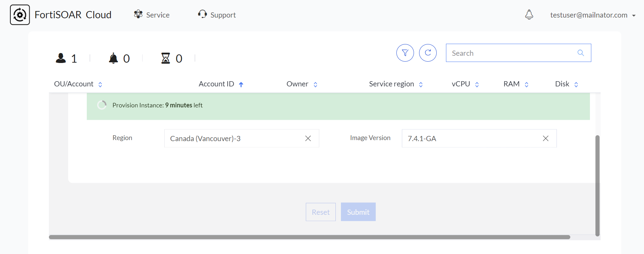Expand the testuser@mailnator.com account menu
This screenshot has width=644, height=254.
593,15
